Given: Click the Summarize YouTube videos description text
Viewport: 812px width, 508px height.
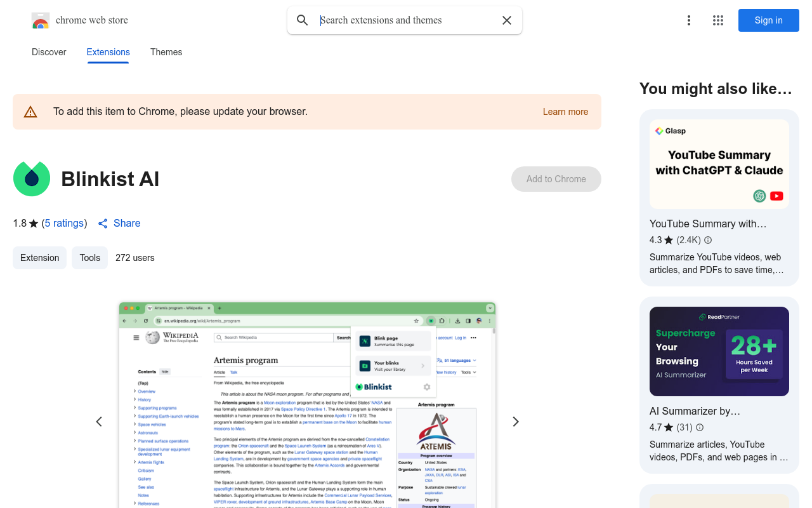Looking at the screenshot, I should [x=717, y=264].
